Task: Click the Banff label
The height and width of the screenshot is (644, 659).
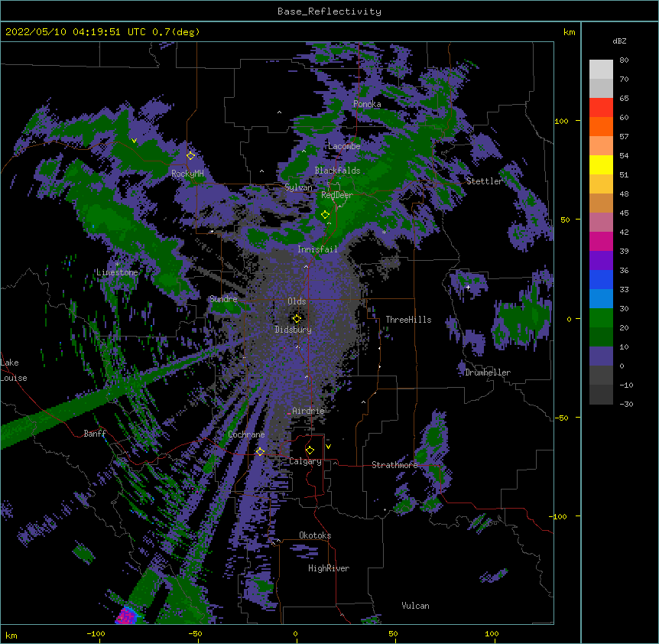Action: coord(95,434)
